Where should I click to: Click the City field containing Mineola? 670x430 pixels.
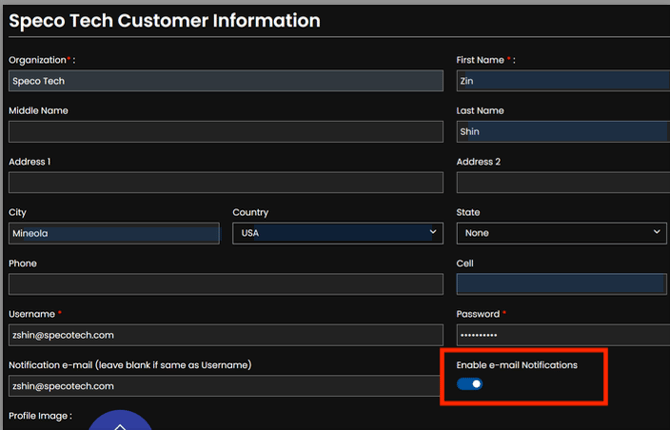point(114,233)
